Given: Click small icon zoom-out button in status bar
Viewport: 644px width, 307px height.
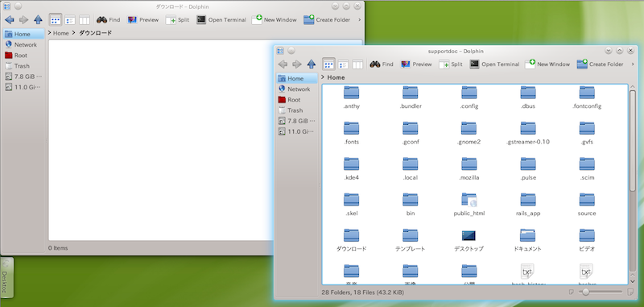Looking at the screenshot, I should click(572, 292).
